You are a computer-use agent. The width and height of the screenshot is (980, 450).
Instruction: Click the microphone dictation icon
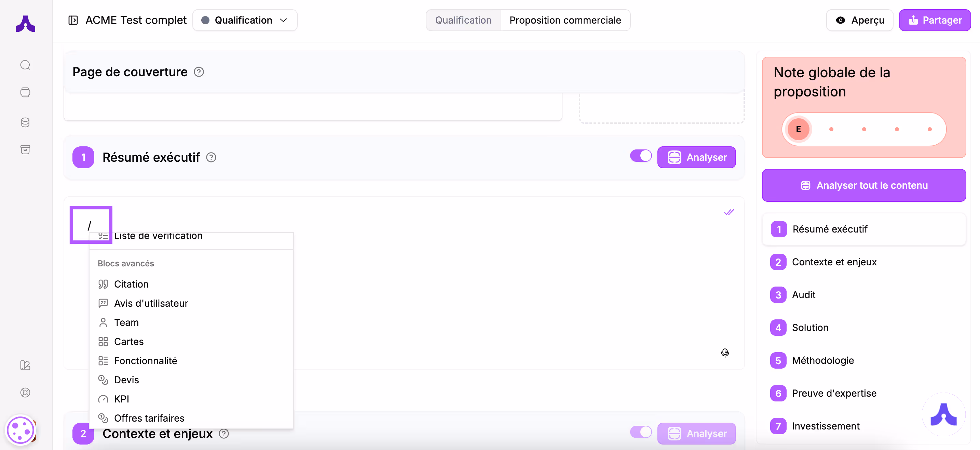(725, 353)
